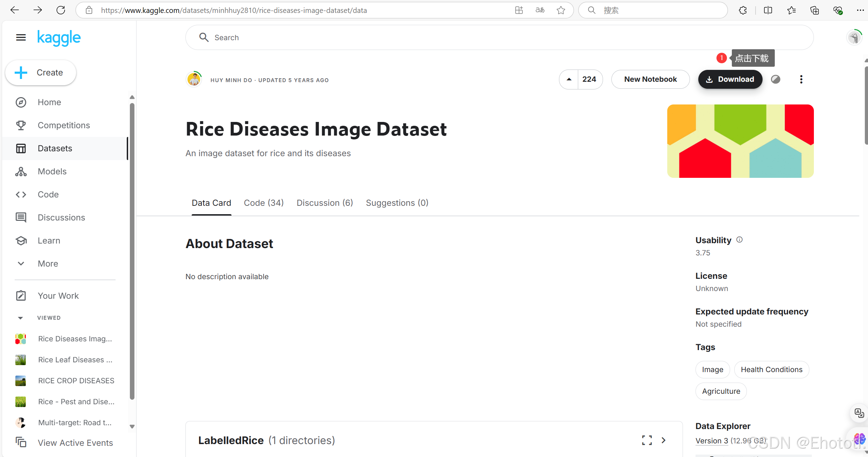This screenshot has height=457, width=868.
Task: Click the fullscreen icon in LabelledRice panel
Action: [x=647, y=440]
